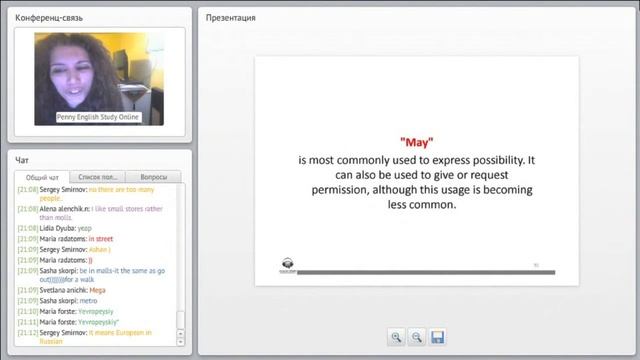This screenshot has width=640, height=360.
Task: Zoom out of the presentation slide
Action: 416,337
